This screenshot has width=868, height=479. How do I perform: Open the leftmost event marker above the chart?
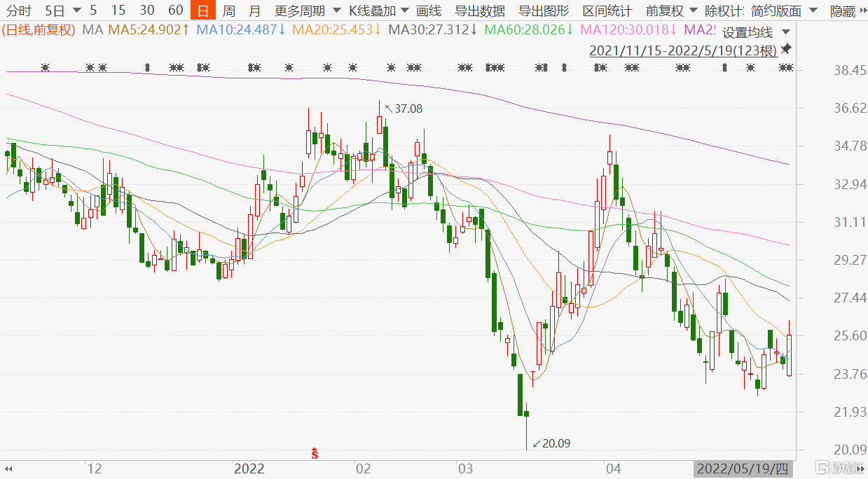[x=46, y=68]
